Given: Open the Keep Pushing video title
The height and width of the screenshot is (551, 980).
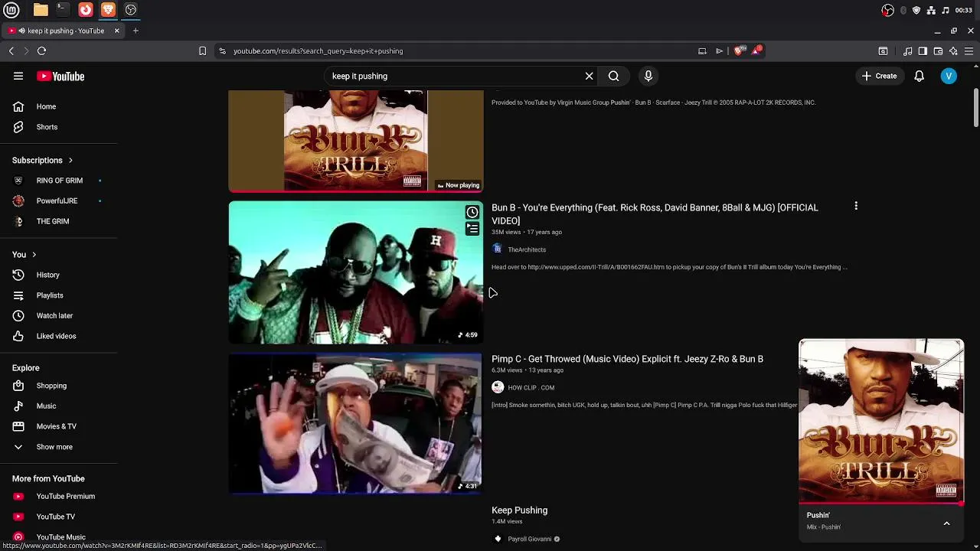Looking at the screenshot, I should 519,510.
